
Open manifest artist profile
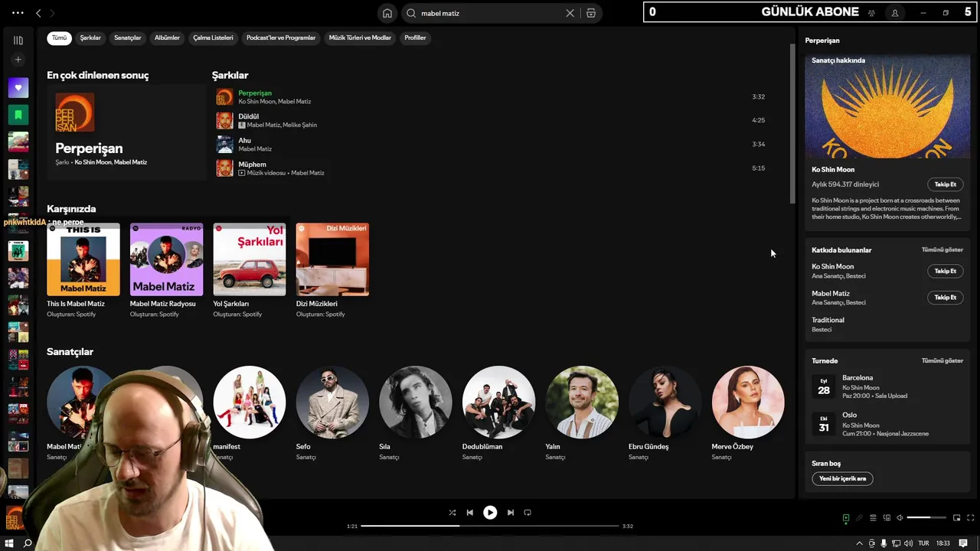pyautogui.click(x=250, y=413)
